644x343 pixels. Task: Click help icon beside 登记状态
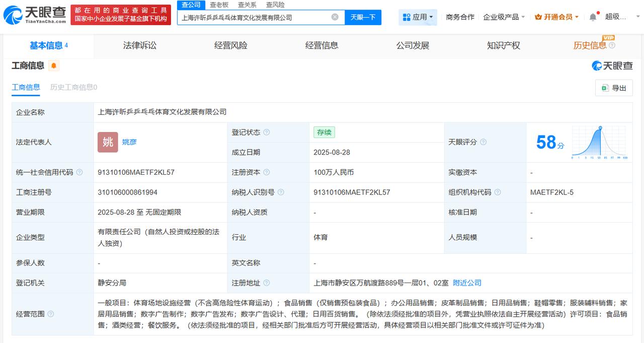coord(267,132)
